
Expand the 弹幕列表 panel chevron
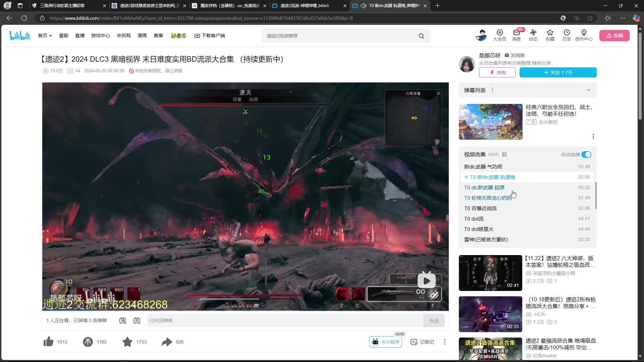[589, 90]
